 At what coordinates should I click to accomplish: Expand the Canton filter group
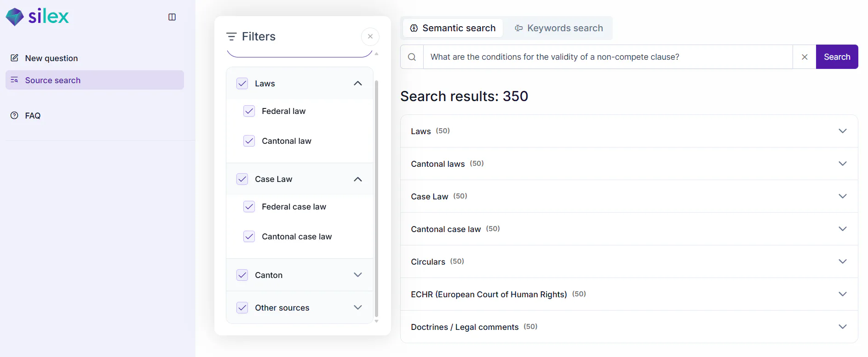click(x=358, y=275)
